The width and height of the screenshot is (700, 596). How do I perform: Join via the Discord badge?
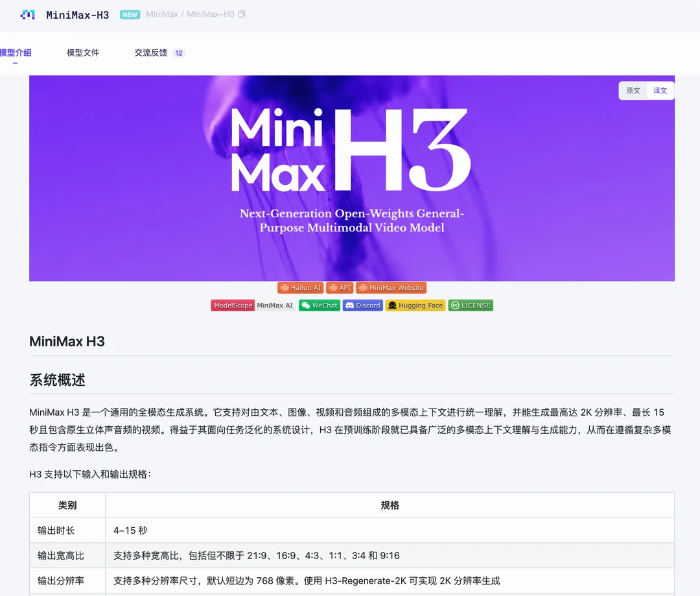point(363,305)
